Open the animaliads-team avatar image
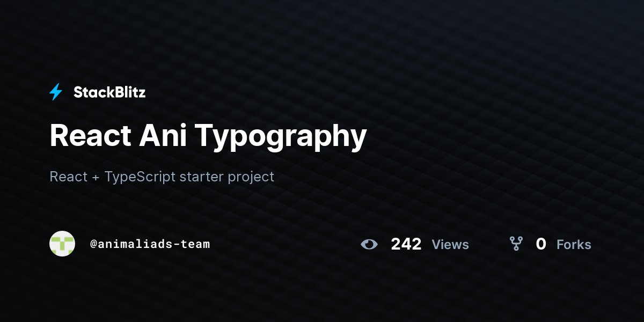The width and height of the screenshot is (644, 322). 62,244
